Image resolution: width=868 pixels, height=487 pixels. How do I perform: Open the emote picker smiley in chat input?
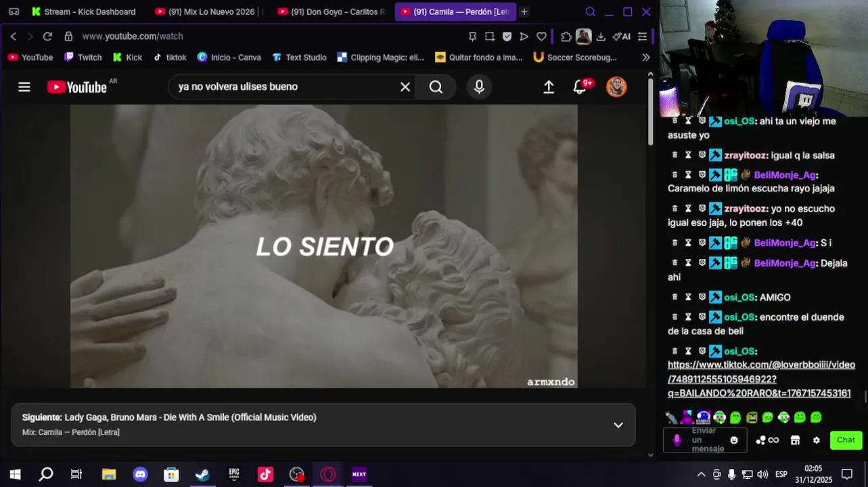pyautogui.click(x=734, y=440)
